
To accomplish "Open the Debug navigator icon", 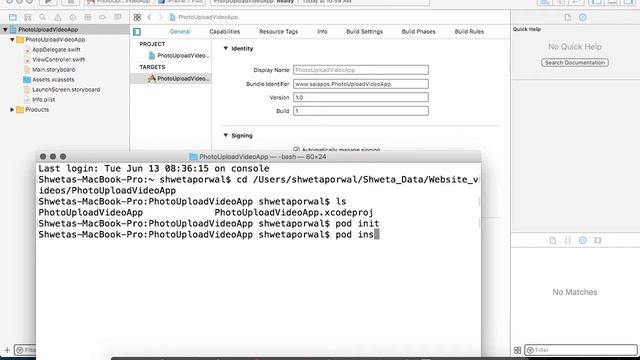I will (87, 17).
